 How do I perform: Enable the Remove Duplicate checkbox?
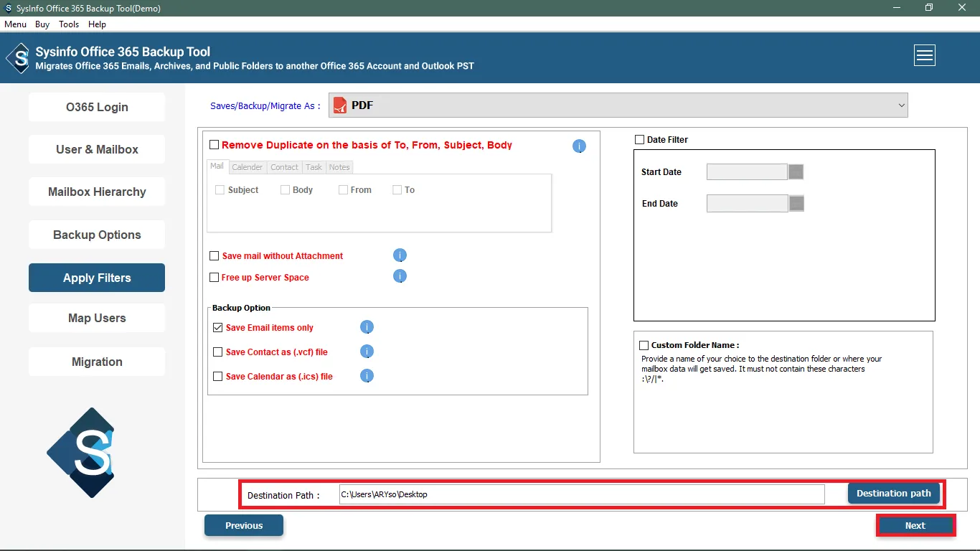click(215, 145)
